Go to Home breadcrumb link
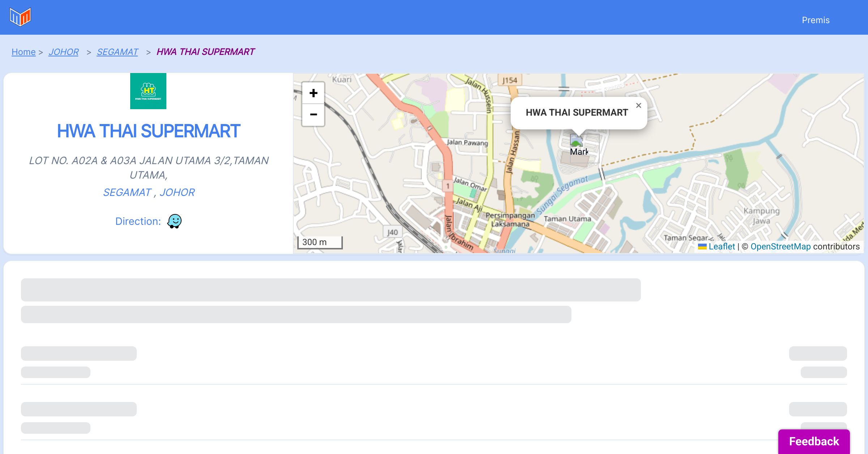 24,52
